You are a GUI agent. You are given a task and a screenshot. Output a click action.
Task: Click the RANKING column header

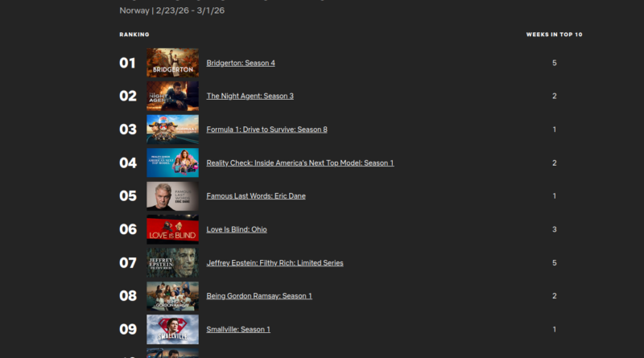click(x=134, y=35)
